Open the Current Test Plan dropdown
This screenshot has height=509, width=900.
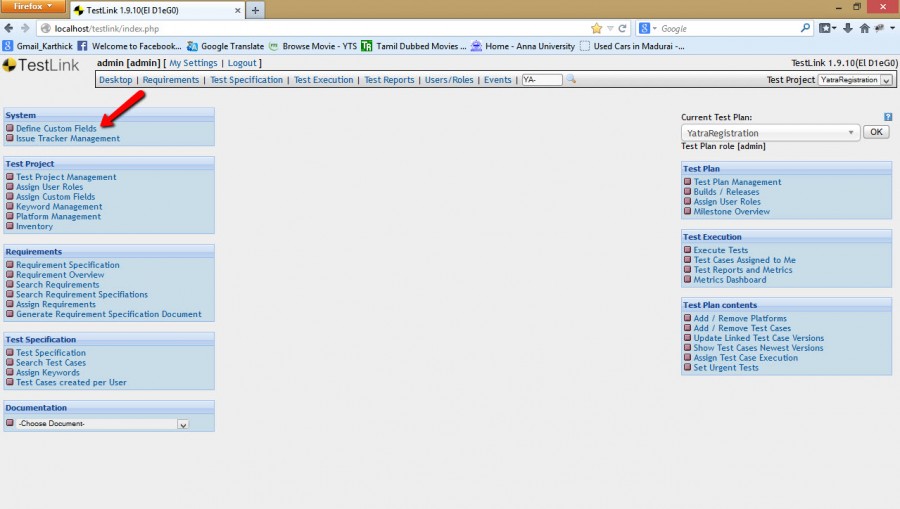pyautogui.click(x=770, y=133)
